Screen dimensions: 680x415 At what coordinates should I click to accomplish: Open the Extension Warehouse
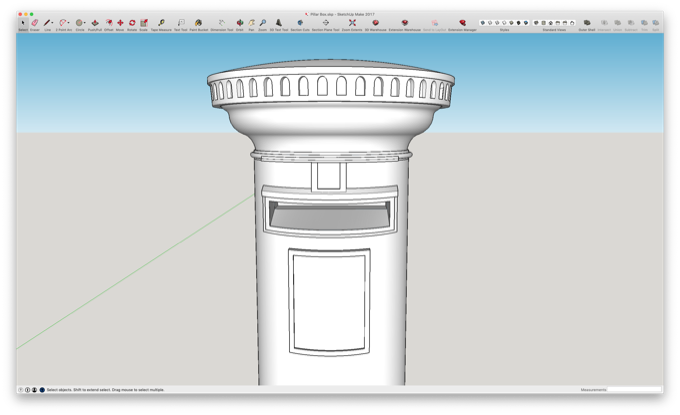tap(405, 23)
